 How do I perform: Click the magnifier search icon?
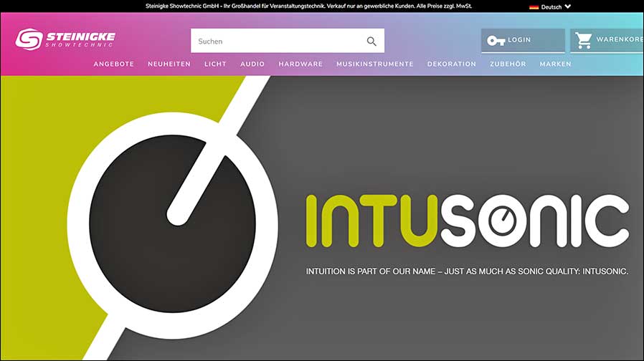click(371, 41)
